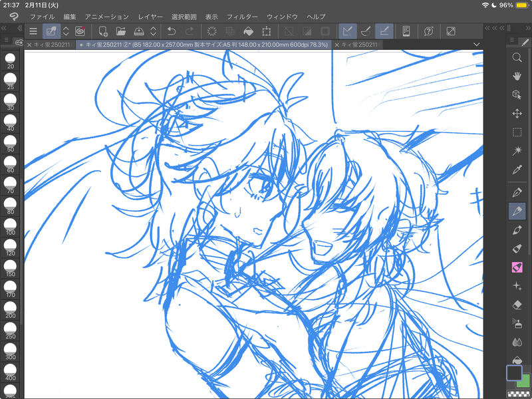Image resolution: width=532 pixels, height=399 pixels.
Task: Open the help question-mark icon
Action: [428, 31]
